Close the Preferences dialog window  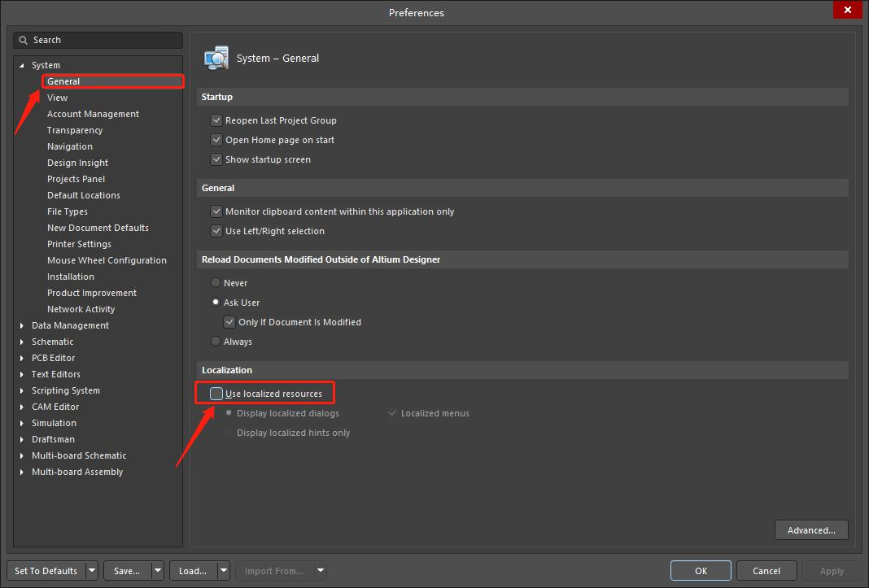coord(848,11)
